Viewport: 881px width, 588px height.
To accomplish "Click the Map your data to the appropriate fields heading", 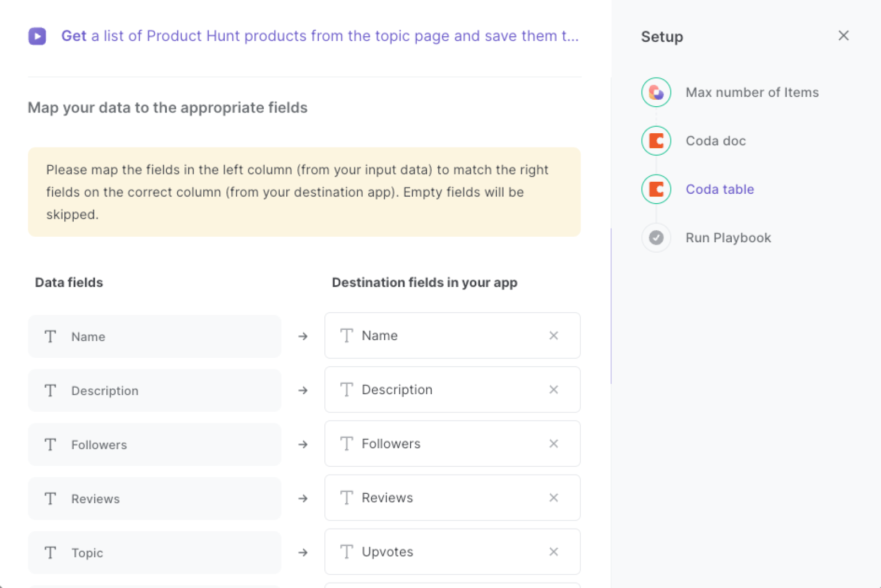I will tap(167, 107).
